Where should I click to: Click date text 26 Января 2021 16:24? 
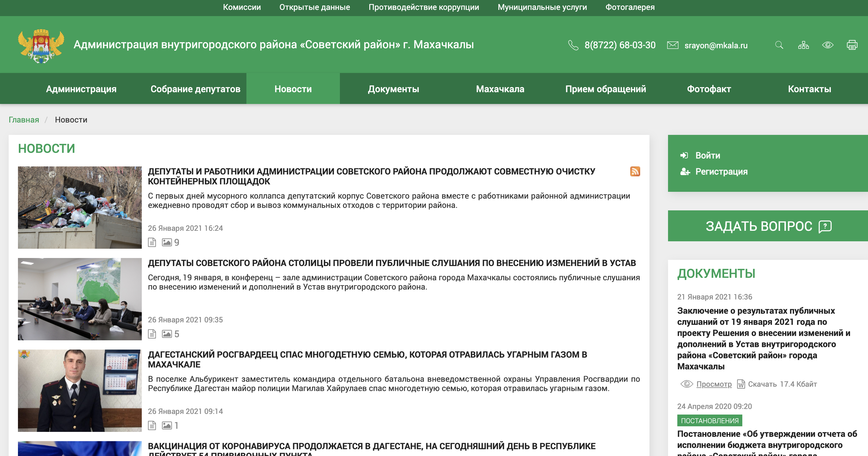[x=185, y=228]
